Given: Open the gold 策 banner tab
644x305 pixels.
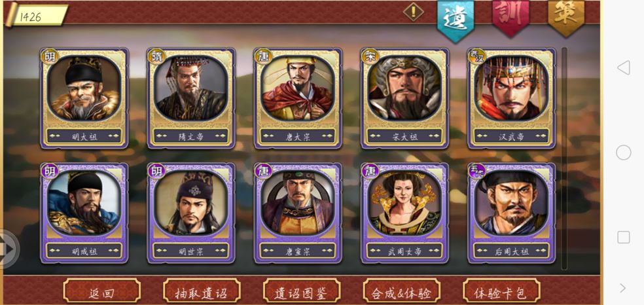Looking at the screenshot, I should tap(566, 16).
